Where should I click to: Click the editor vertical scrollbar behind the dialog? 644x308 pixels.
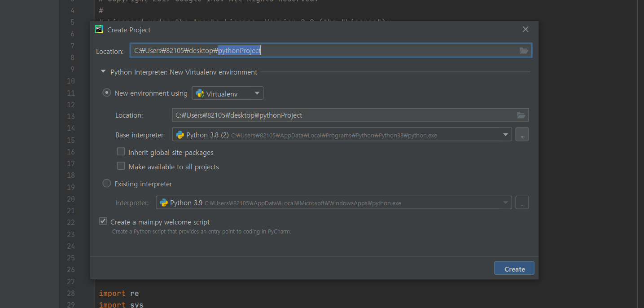640,154
